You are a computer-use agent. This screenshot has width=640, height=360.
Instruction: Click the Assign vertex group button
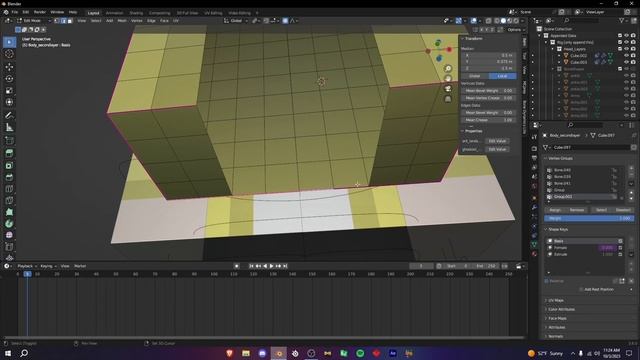(x=555, y=210)
